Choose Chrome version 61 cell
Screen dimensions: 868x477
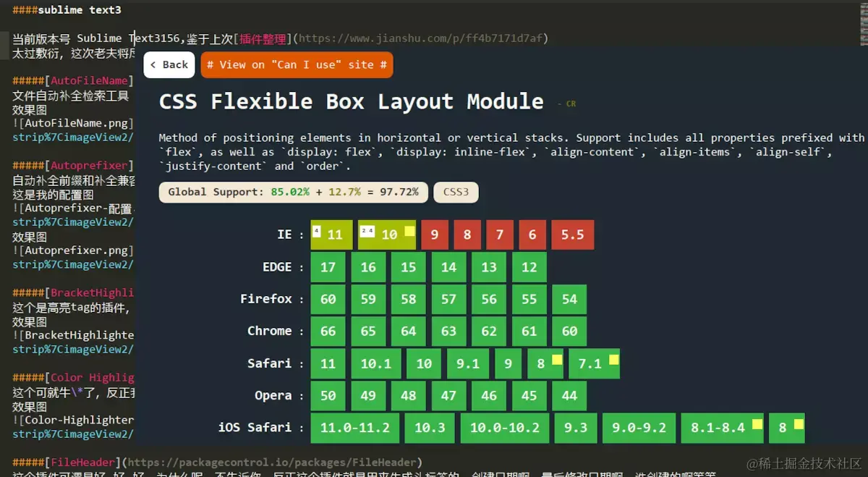pyautogui.click(x=529, y=332)
